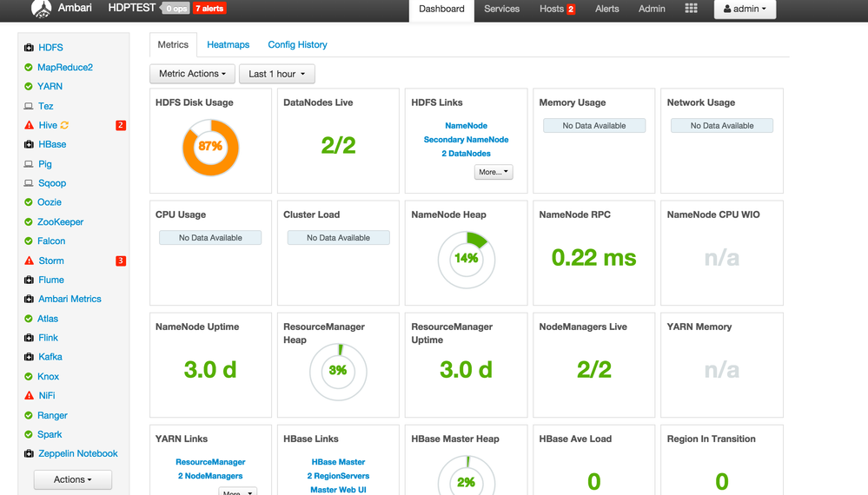This screenshot has height=495, width=868.
Task: Click the red alert triangle beside Hive
Action: [30, 125]
